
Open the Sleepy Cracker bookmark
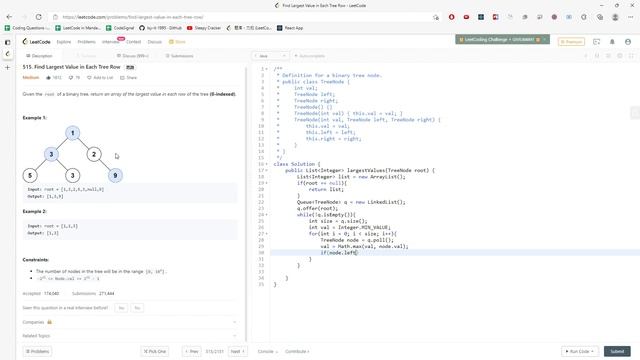coord(204,28)
